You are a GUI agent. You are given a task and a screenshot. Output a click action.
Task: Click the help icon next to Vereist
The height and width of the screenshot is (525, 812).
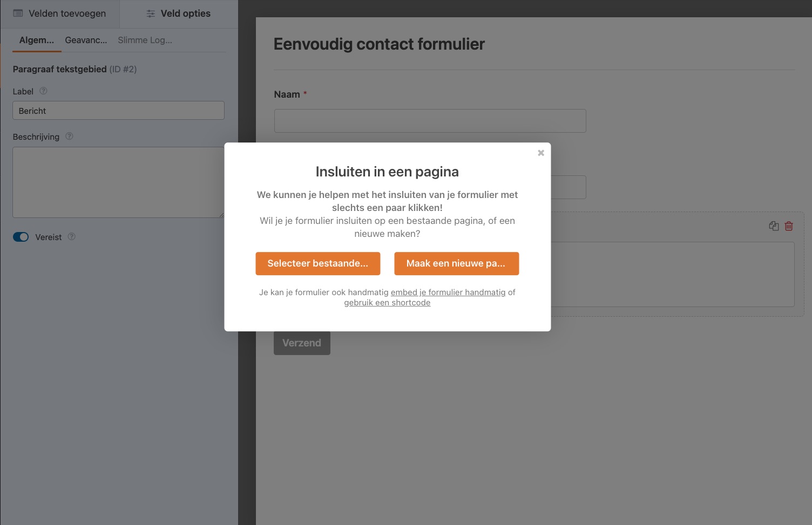tap(71, 236)
